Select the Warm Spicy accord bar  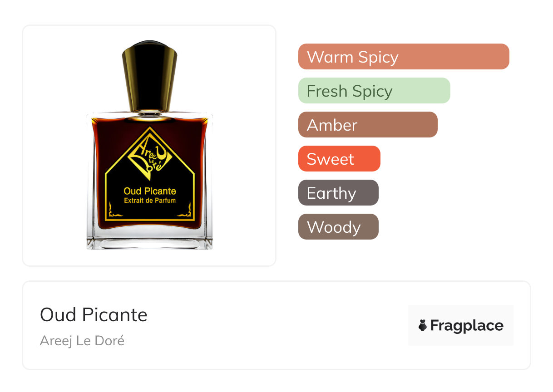click(x=404, y=57)
